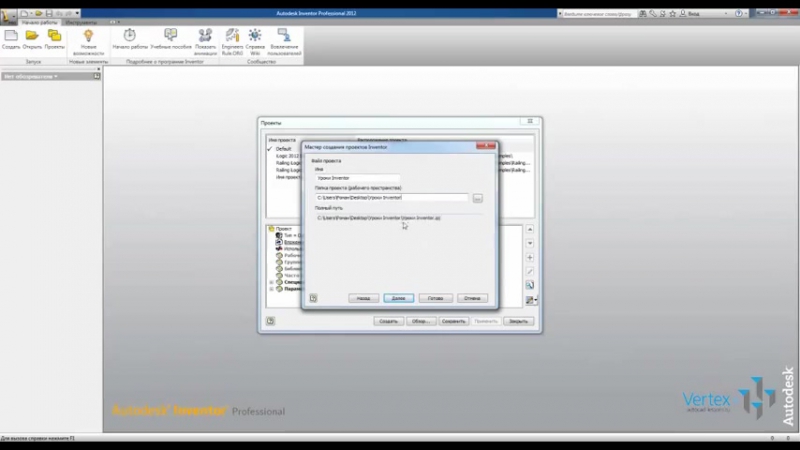Viewport: 800px width, 450px height.
Task: Click the magnifier find icon in Projects dialog
Action: click(530, 285)
